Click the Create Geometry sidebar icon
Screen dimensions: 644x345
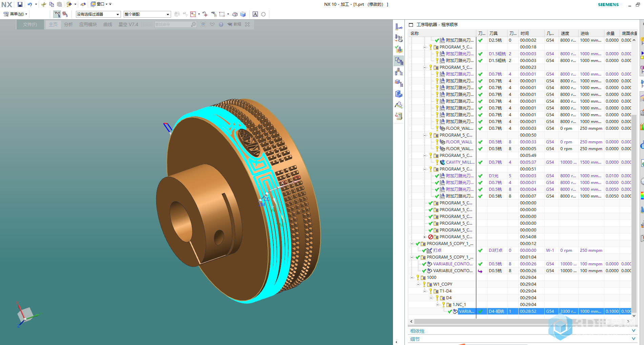click(399, 38)
